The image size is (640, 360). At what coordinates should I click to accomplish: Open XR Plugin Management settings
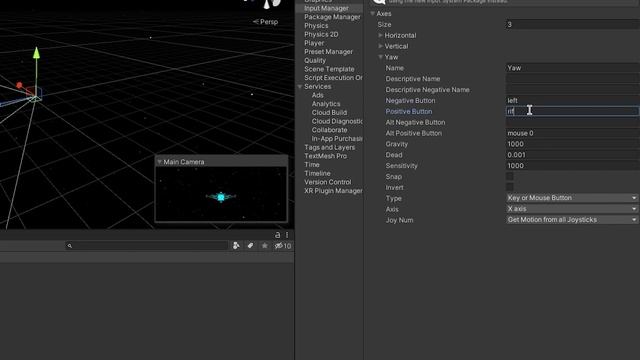pyautogui.click(x=333, y=191)
